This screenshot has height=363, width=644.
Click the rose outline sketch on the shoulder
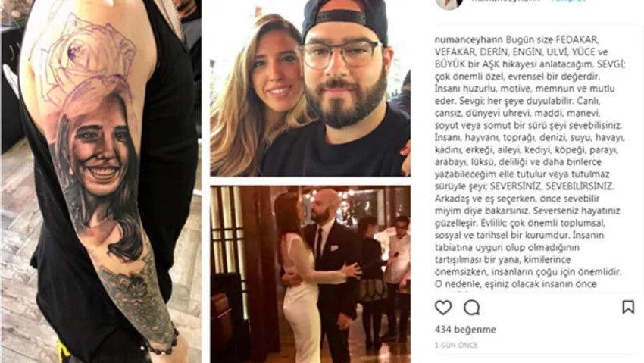(x=89, y=58)
